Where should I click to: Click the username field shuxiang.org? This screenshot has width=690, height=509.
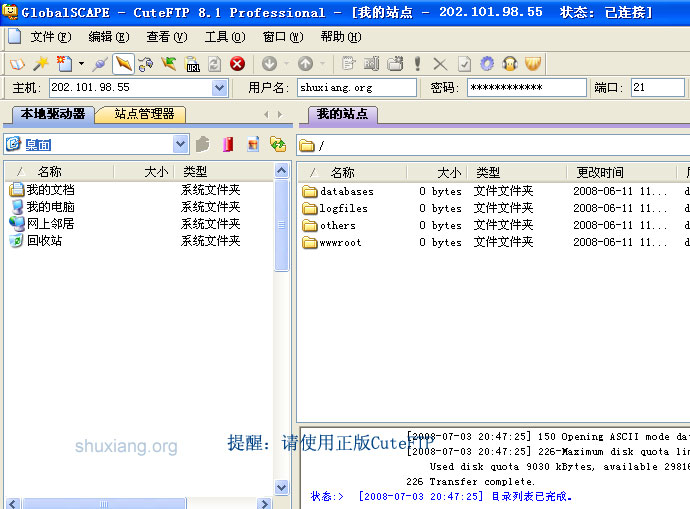pyautogui.click(x=357, y=88)
